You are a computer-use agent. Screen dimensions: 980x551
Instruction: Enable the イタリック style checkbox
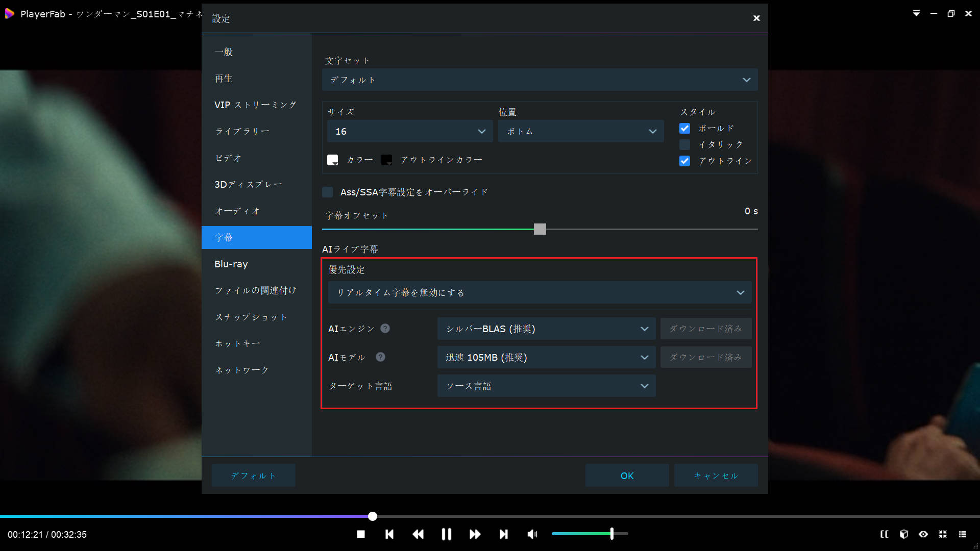pos(684,145)
